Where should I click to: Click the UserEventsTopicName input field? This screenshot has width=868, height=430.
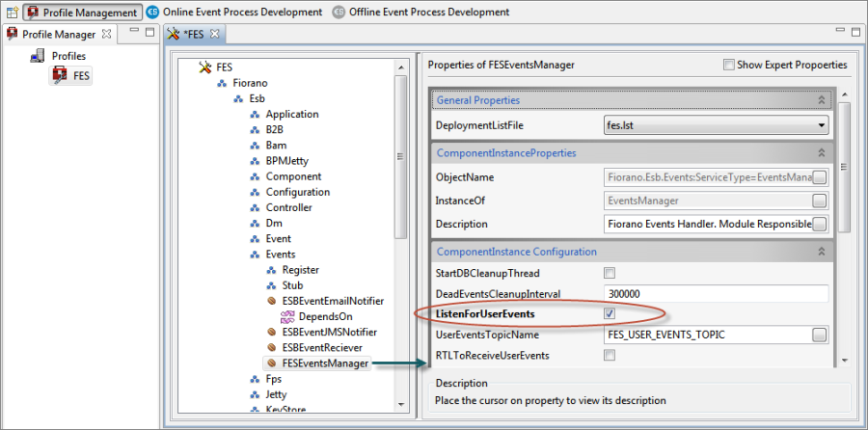click(x=708, y=335)
